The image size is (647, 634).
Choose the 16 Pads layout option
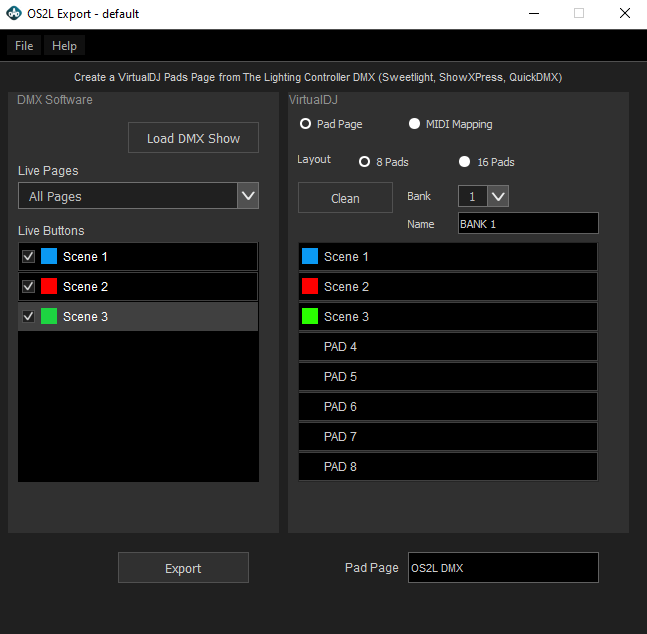[465, 161]
